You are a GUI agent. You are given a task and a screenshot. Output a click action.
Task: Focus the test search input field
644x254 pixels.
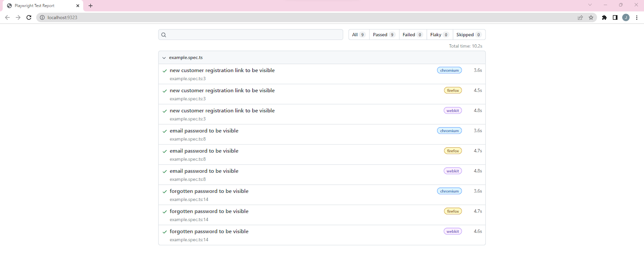coord(251,35)
